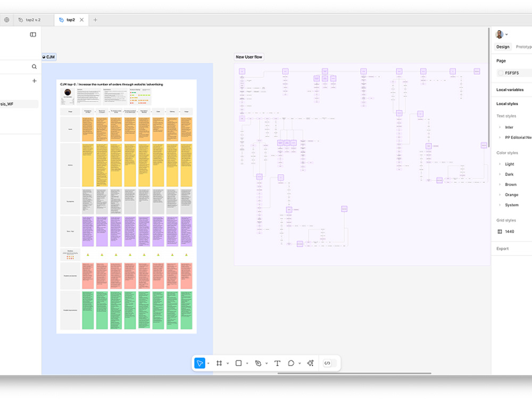Click the grid icon beside 1440

[x=500, y=232]
